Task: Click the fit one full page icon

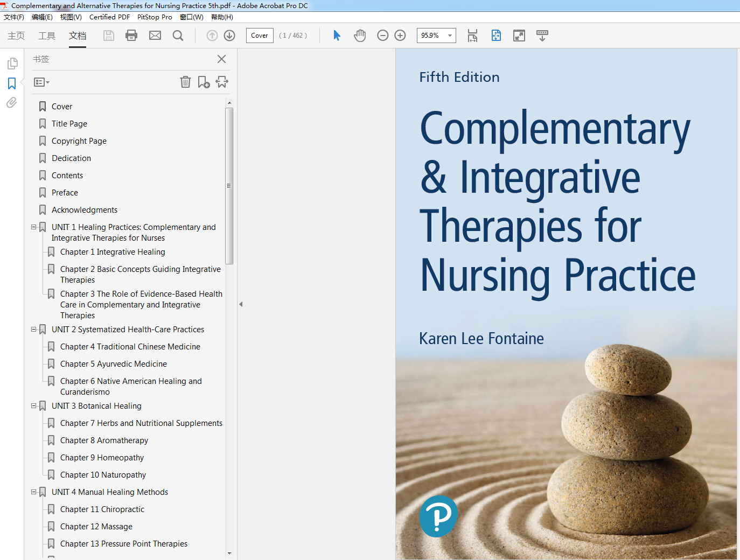Action: click(496, 36)
